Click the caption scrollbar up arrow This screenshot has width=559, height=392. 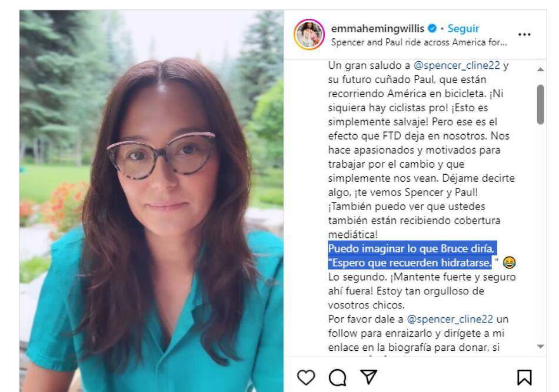click(540, 69)
